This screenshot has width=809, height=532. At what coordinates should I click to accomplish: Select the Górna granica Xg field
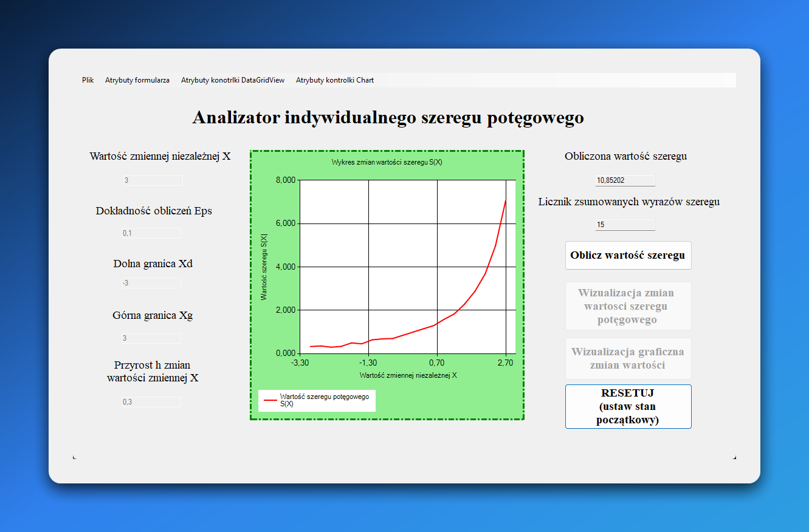151,338
